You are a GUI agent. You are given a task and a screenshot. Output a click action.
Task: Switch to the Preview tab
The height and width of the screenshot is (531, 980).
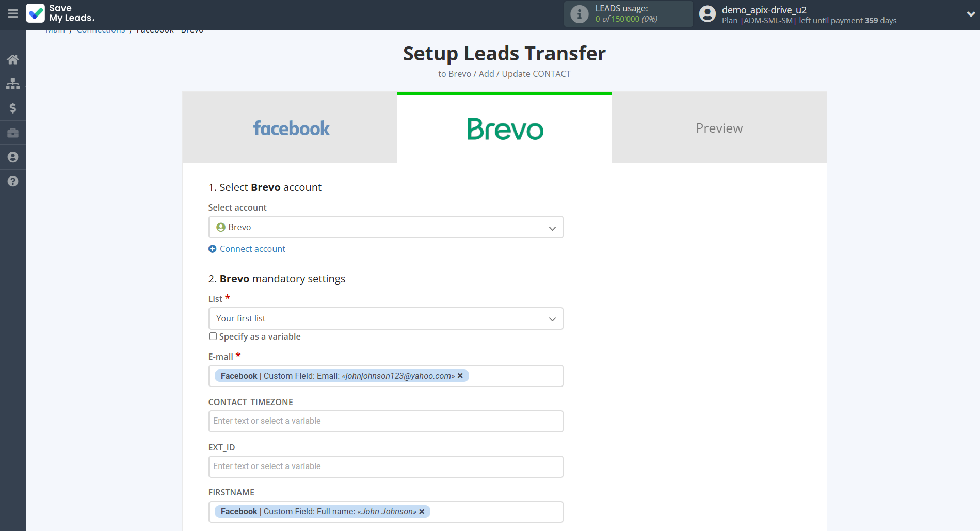719,128
